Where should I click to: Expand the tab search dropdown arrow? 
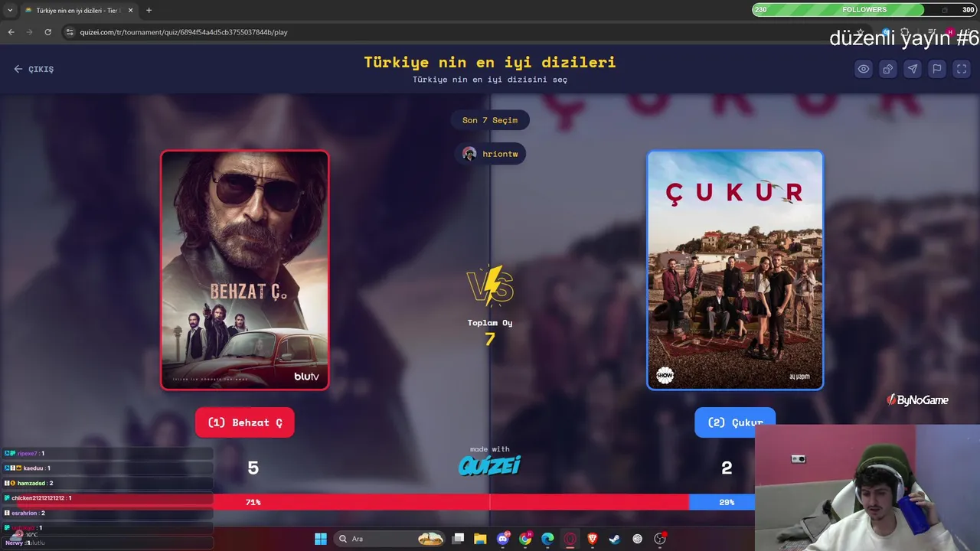pos(8,10)
